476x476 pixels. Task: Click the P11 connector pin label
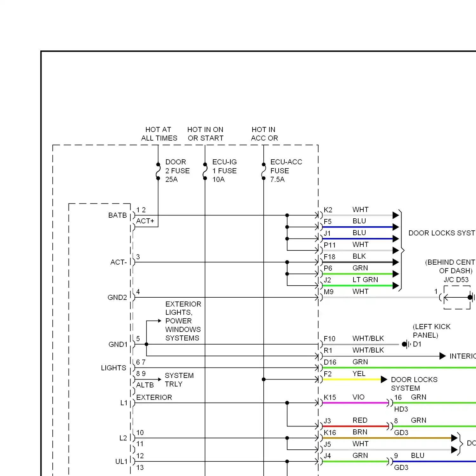point(329,245)
